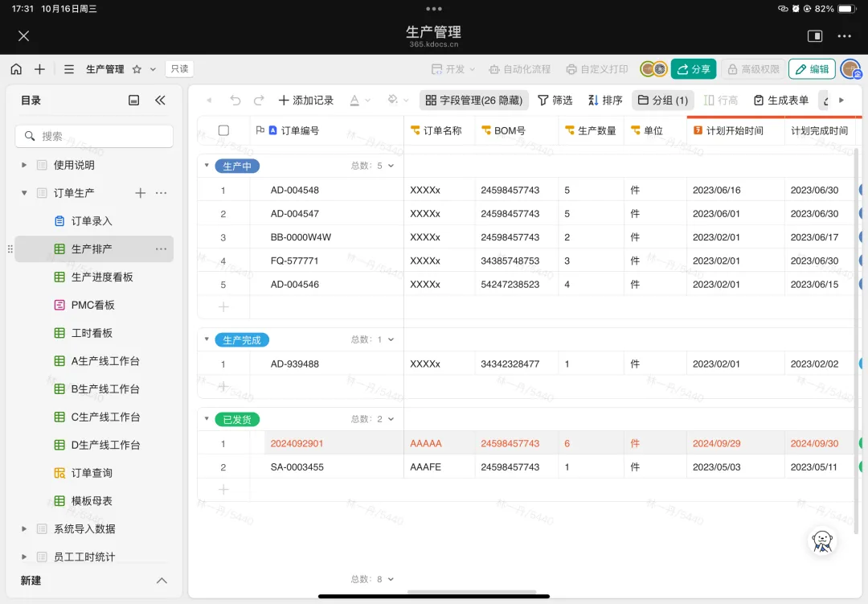Open the 排序 sort tool
This screenshot has height=604, width=868.
tap(605, 101)
